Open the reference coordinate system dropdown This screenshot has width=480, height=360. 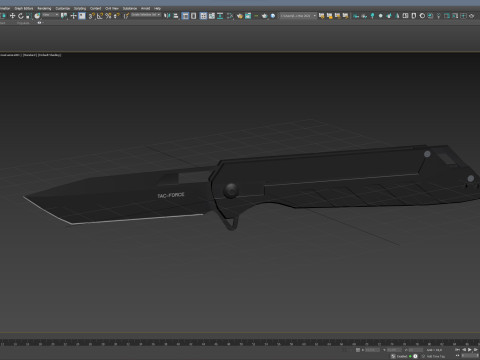[51, 15]
